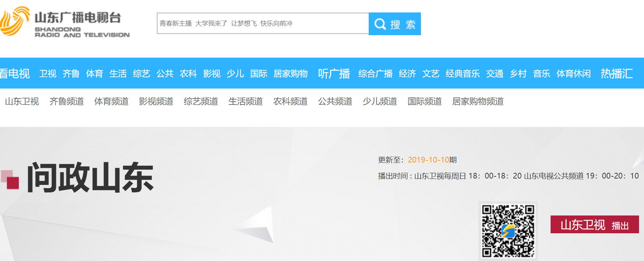Open the 热播汇 section

click(x=617, y=74)
